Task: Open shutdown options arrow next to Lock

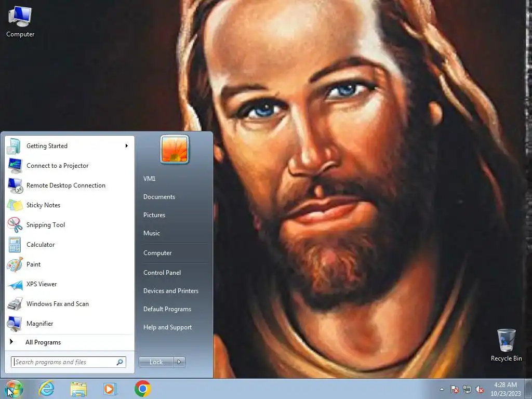Action: (x=179, y=362)
